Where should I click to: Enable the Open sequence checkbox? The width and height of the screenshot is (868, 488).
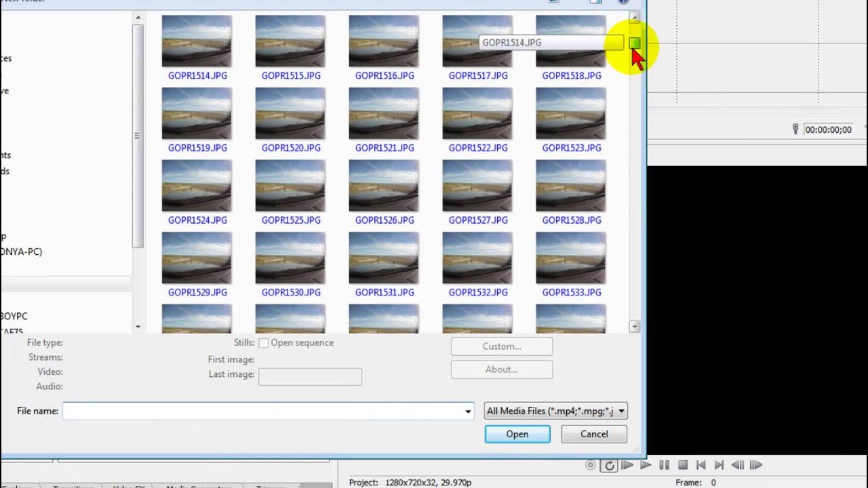coord(263,343)
